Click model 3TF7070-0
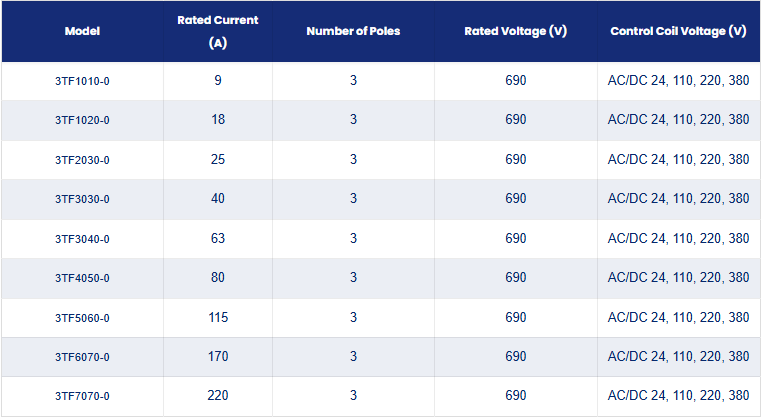 coord(83,396)
